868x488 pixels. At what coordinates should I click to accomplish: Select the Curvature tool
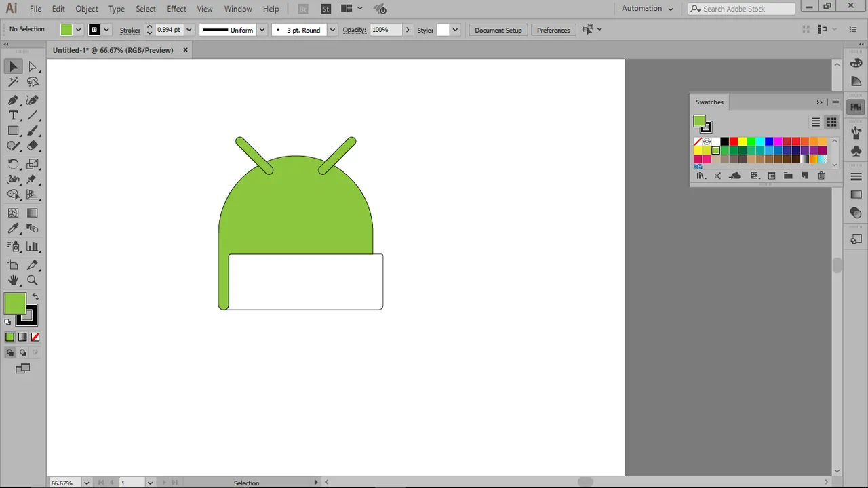(33, 100)
